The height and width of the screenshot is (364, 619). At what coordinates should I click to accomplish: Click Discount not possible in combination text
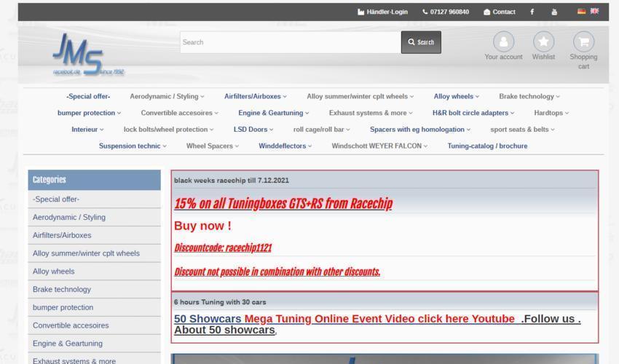[277, 272]
